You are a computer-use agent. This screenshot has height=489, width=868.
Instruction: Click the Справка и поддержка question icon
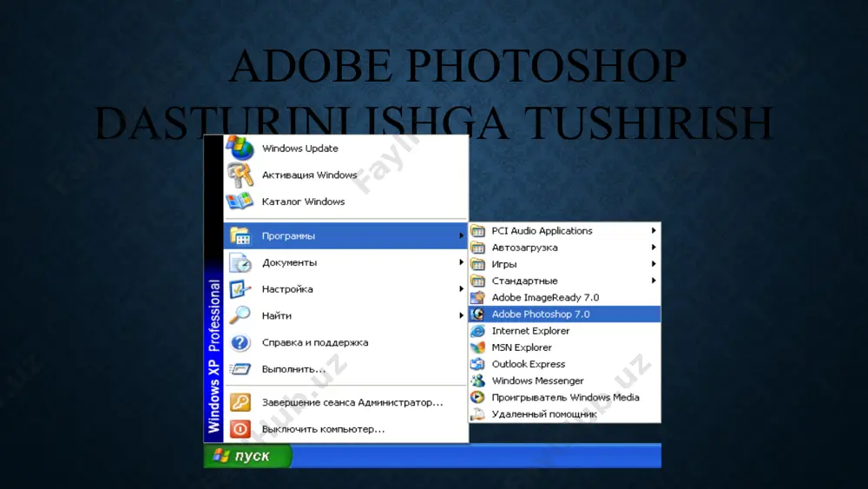point(240,342)
